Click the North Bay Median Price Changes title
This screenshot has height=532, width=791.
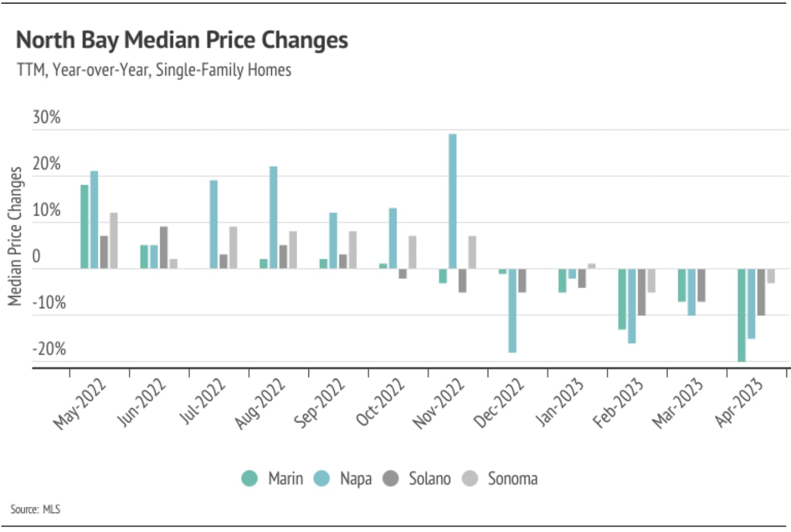(182, 40)
